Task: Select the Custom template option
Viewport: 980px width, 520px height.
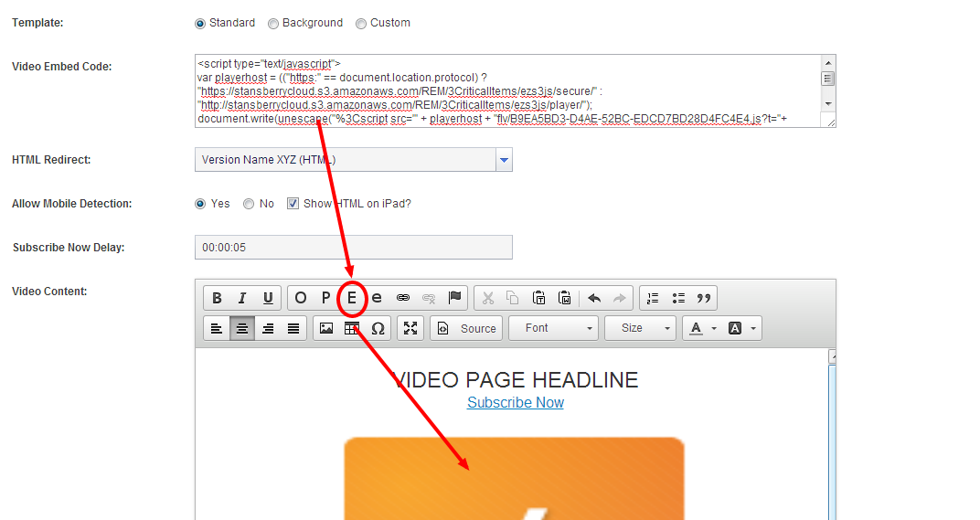Action: point(360,24)
